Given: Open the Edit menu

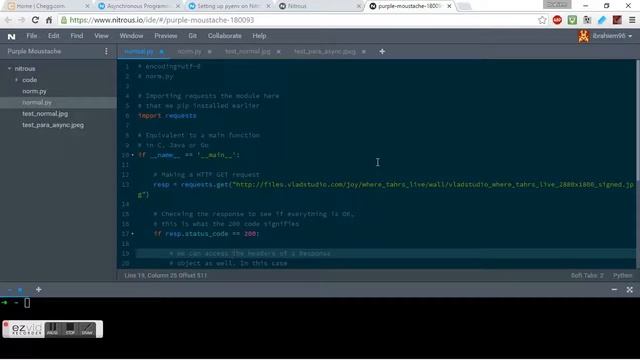Looking at the screenshot, I should tap(53, 36).
